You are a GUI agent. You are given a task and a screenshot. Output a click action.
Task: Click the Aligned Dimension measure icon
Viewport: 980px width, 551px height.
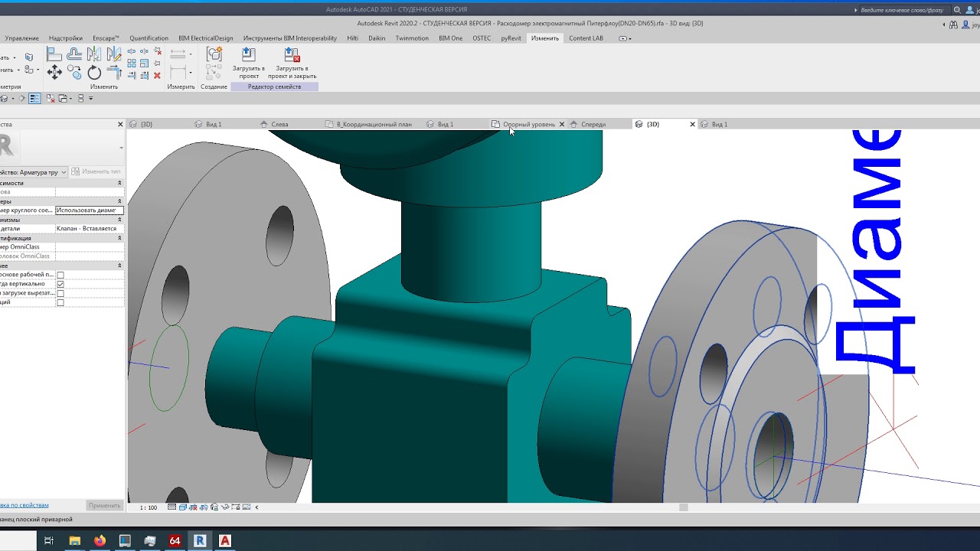(x=178, y=72)
